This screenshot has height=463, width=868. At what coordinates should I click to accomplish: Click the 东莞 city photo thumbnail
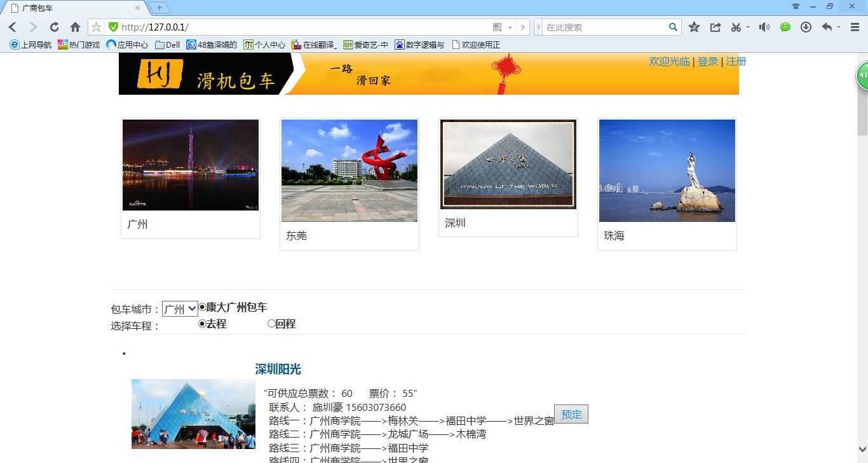point(349,170)
